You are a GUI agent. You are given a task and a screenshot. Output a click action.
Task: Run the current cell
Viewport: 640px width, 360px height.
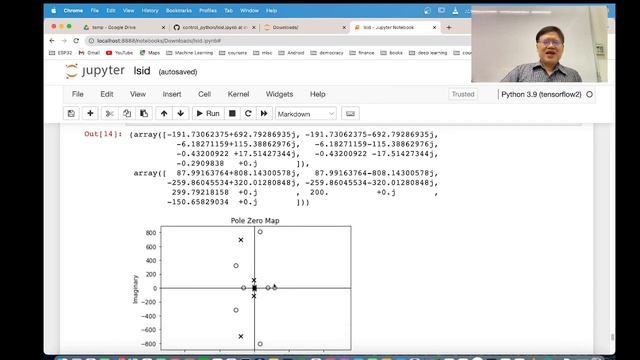(x=208, y=113)
